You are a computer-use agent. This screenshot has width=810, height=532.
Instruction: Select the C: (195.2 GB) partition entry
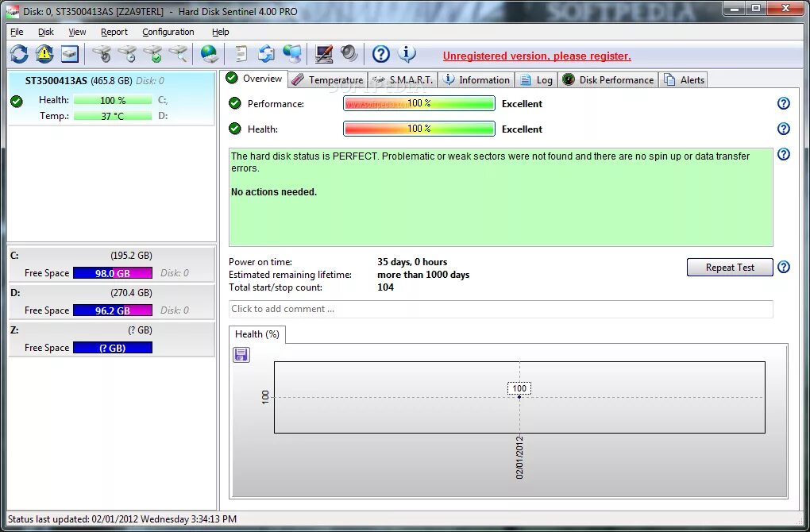point(112,264)
